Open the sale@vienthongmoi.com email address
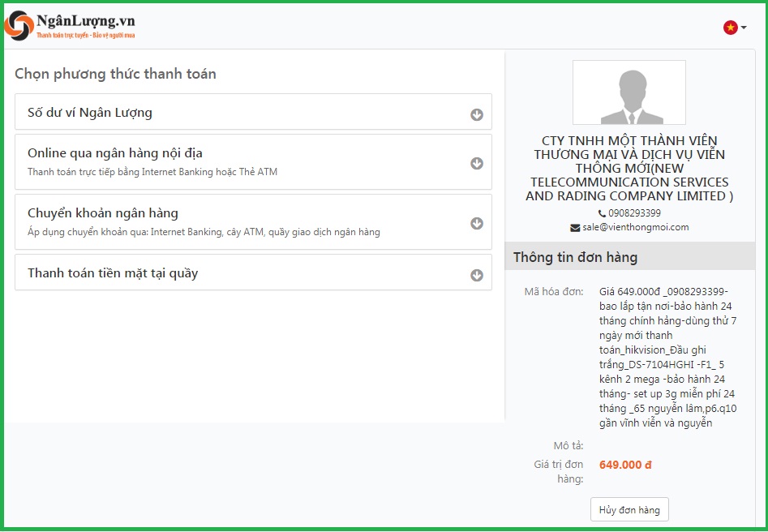The image size is (768, 532). pyautogui.click(x=635, y=227)
